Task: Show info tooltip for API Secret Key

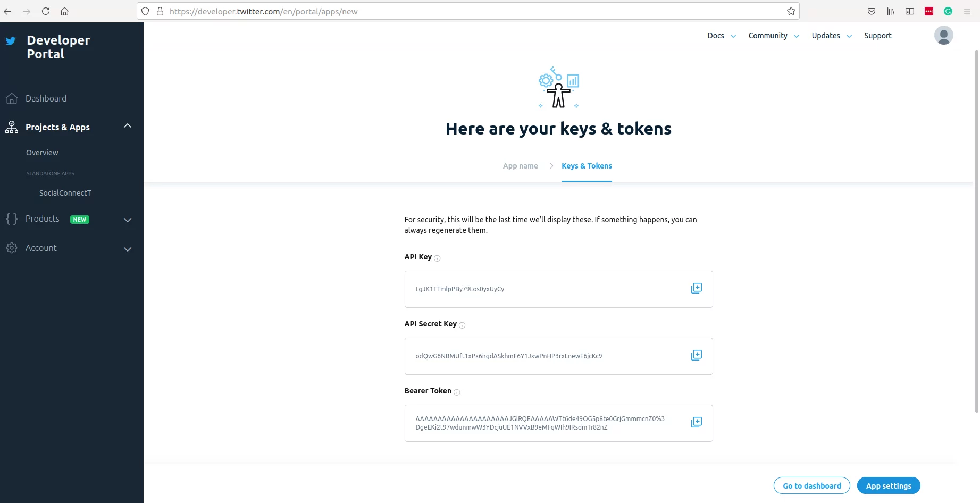Action: coord(462,325)
